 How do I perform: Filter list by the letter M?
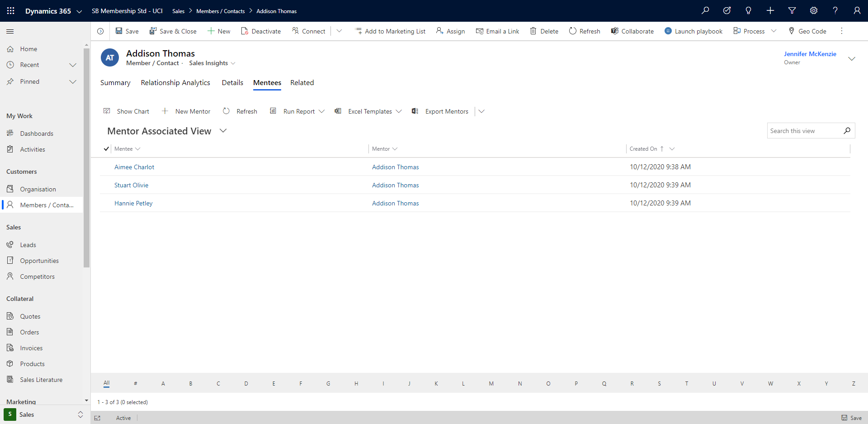tap(491, 383)
